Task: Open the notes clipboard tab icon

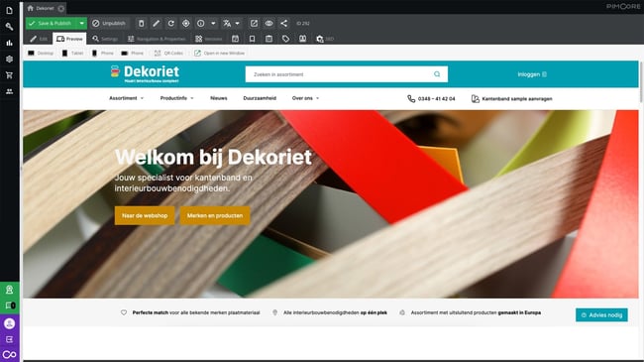Action: pyautogui.click(x=269, y=39)
